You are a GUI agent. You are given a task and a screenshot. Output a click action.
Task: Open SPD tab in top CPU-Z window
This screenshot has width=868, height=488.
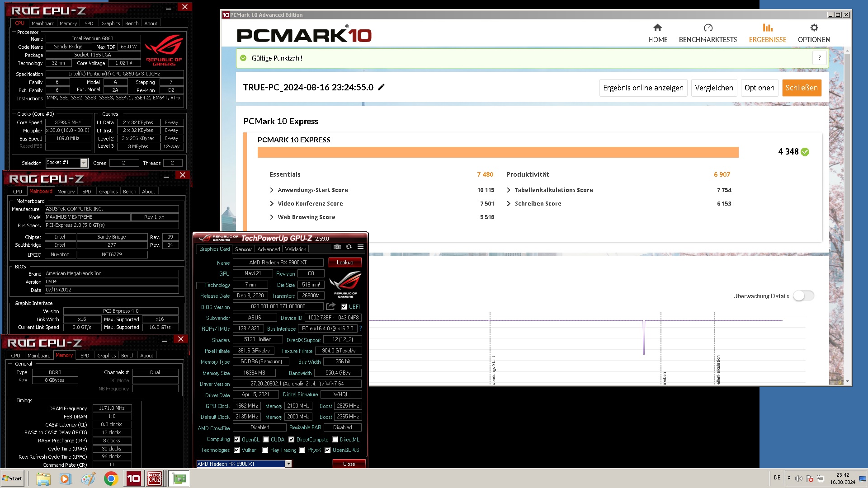(x=89, y=23)
